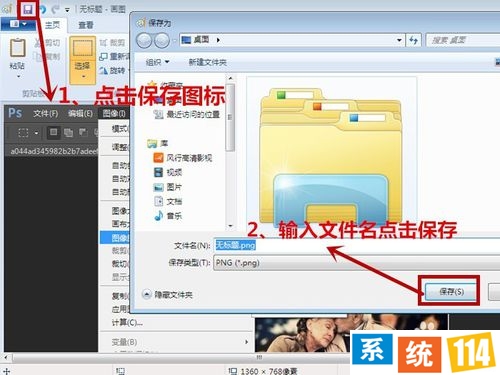Click the navigation pane scrollbar thumb
The height and width of the screenshot is (375, 500).
pos(230,117)
